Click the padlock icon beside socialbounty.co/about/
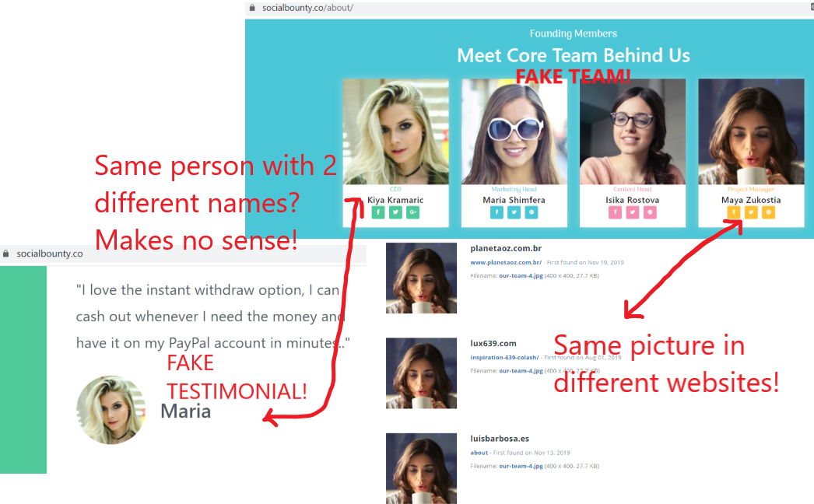The height and width of the screenshot is (504, 814). click(252, 8)
